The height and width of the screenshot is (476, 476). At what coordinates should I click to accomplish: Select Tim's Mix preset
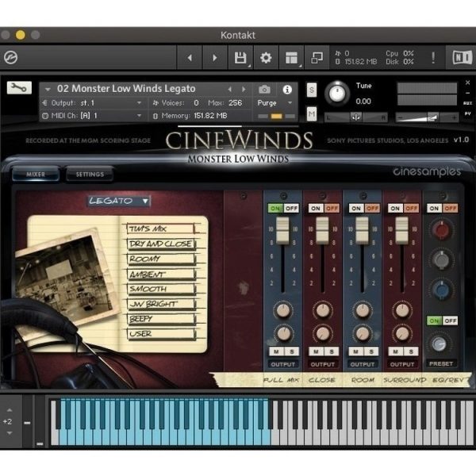[x=161, y=228]
